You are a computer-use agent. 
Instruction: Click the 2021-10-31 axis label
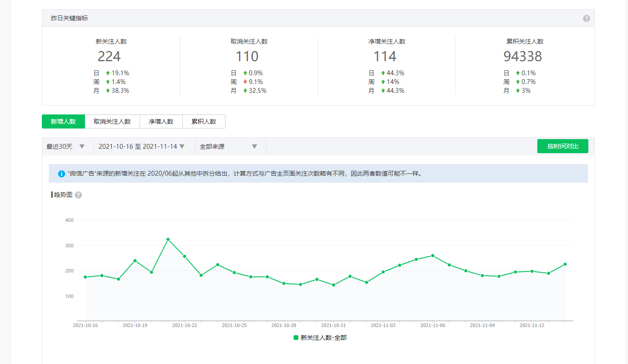click(x=333, y=325)
